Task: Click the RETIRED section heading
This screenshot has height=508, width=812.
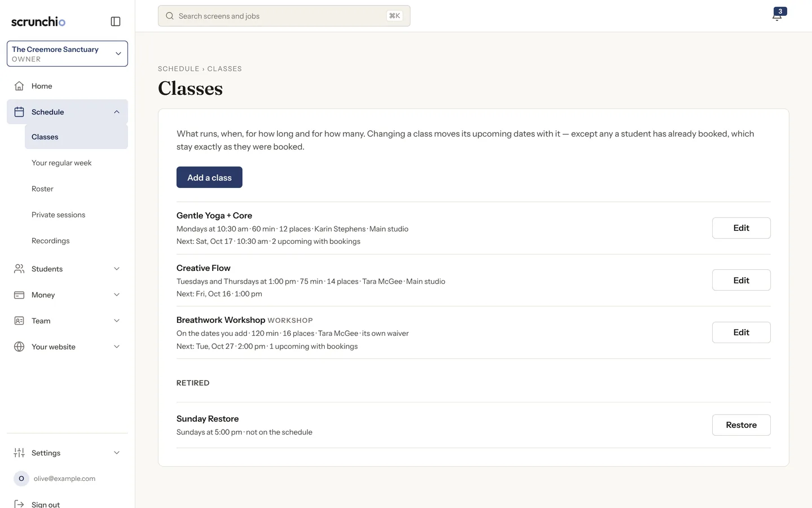Action: pos(193,383)
